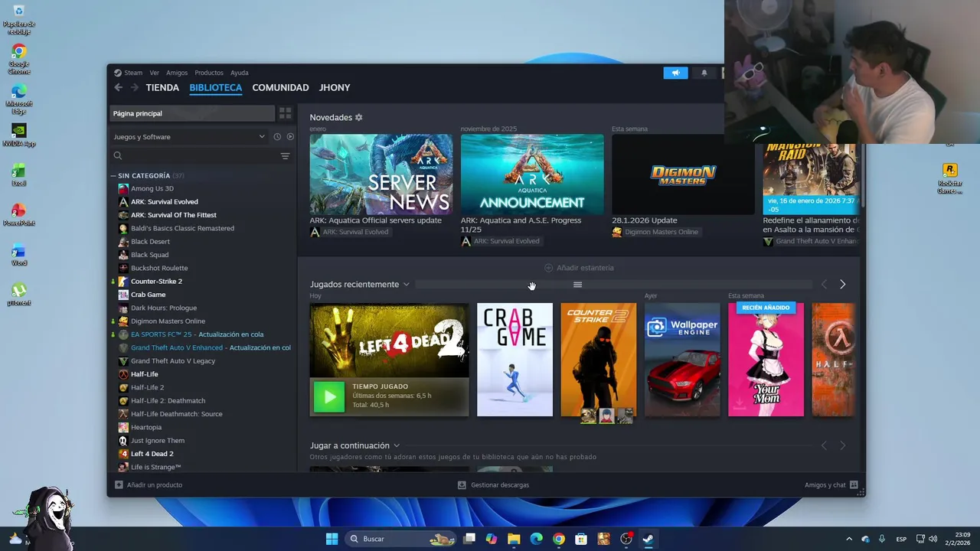The width and height of the screenshot is (980, 551).
Task: Open Novedades settings gear
Action: click(358, 117)
